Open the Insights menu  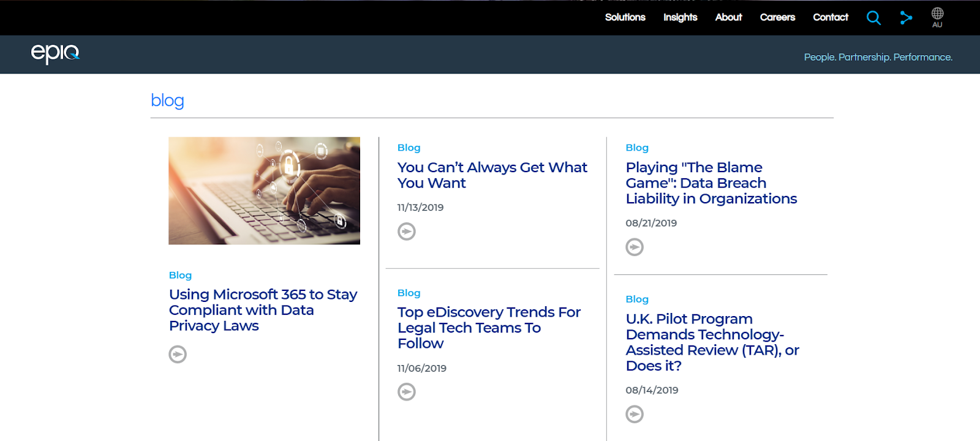point(680,17)
